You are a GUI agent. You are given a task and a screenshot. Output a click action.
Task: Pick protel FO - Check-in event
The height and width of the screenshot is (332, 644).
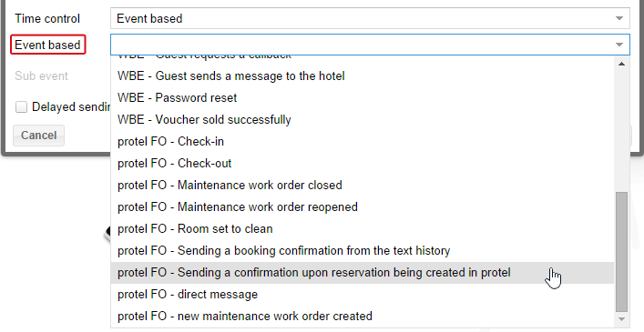[x=363, y=142]
